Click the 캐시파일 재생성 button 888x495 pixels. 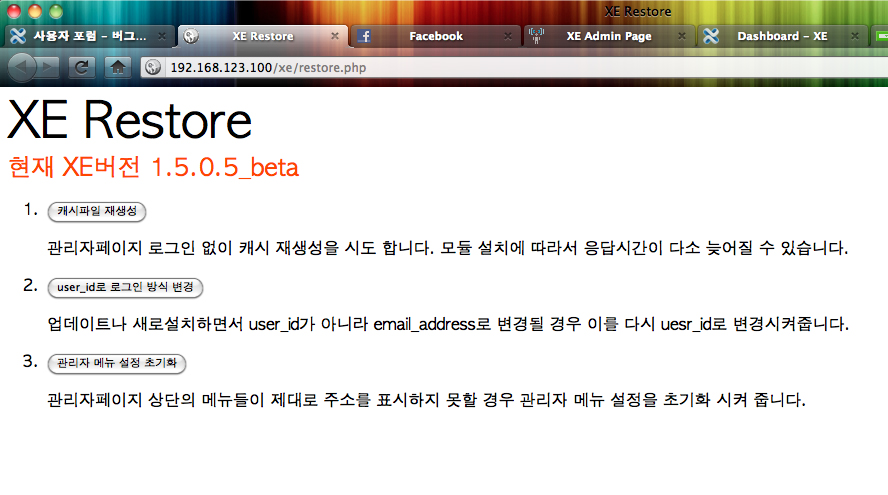point(97,211)
